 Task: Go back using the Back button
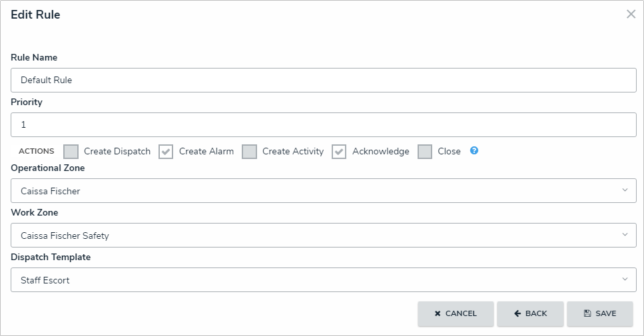[x=530, y=314]
